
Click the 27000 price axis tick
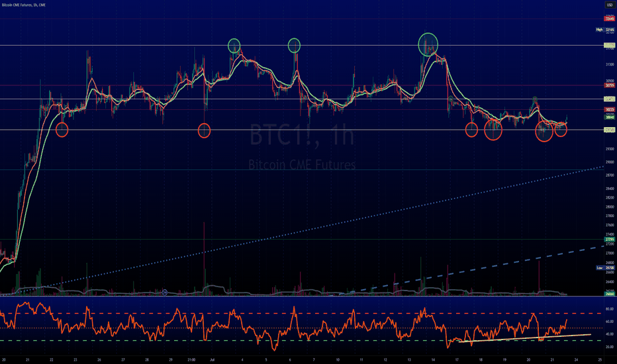tap(610, 253)
